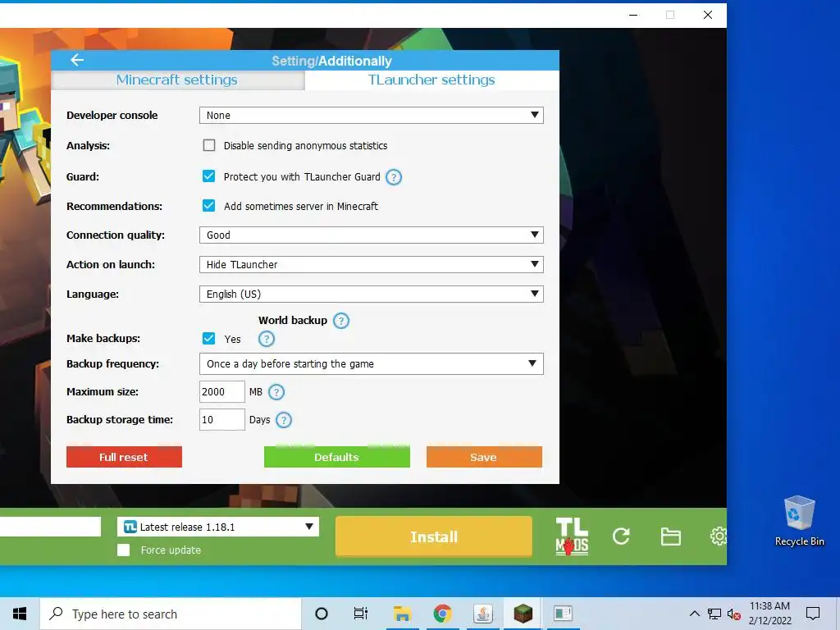Click the Maximum size 2000 field
Viewport: 840px width, 630px height.
coord(221,392)
